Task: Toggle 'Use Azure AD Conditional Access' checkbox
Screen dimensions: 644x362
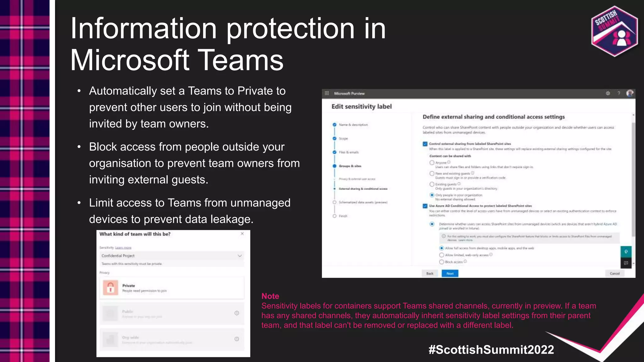Action: 425,206
